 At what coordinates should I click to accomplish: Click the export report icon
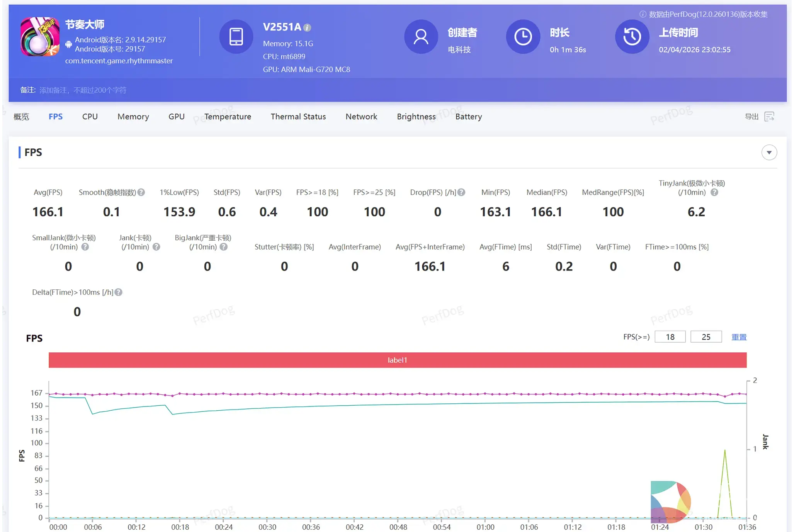tap(769, 116)
